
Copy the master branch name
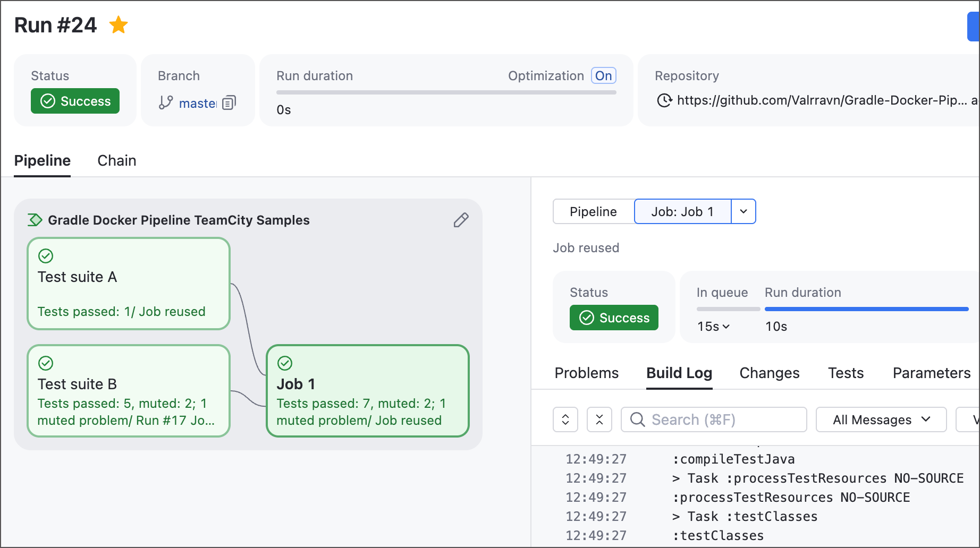click(x=229, y=102)
